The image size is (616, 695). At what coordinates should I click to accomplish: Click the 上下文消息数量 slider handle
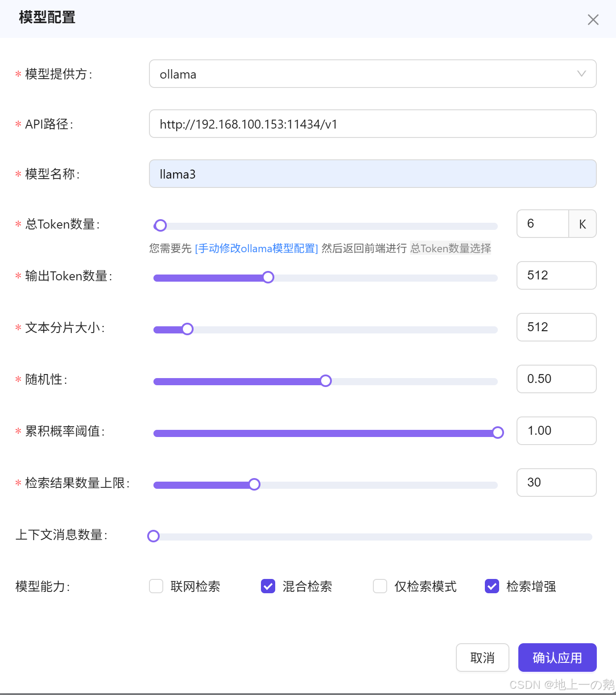click(153, 536)
